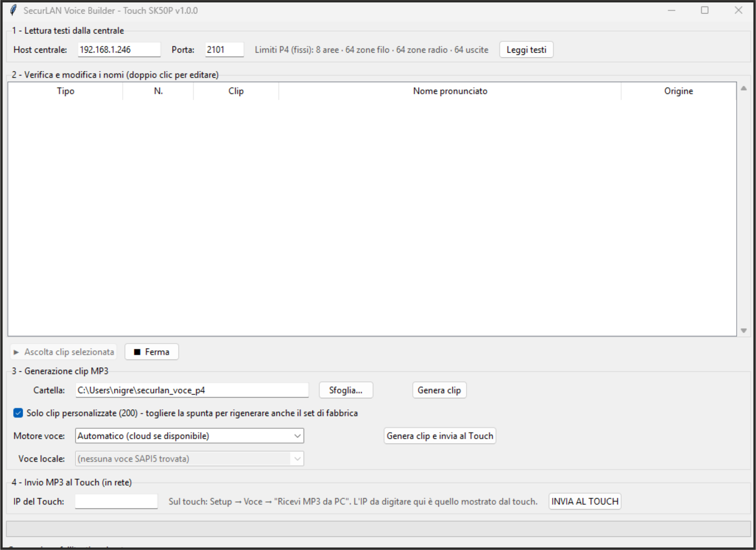
Task: Sort by the Tipo column header
Action: [x=65, y=91]
